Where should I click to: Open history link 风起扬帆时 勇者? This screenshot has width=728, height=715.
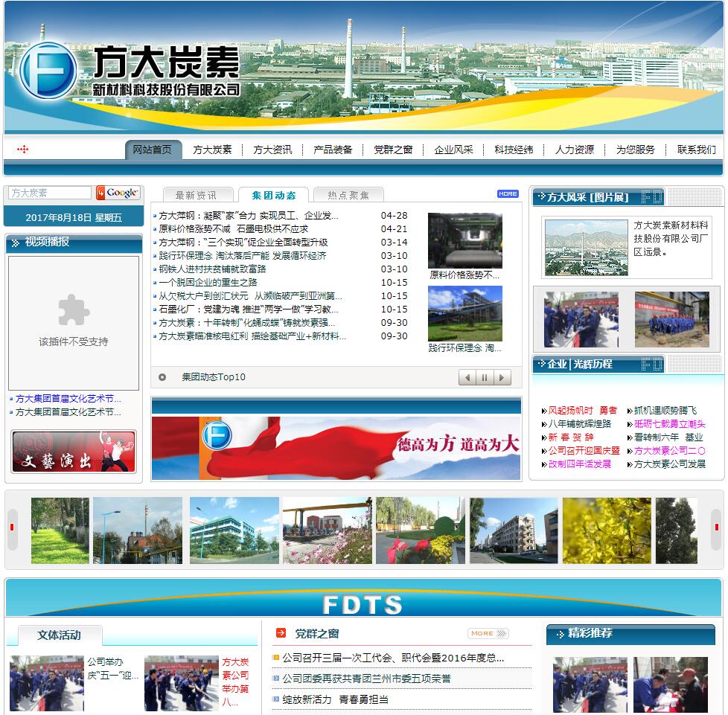pyautogui.click(x=583, y=411)
